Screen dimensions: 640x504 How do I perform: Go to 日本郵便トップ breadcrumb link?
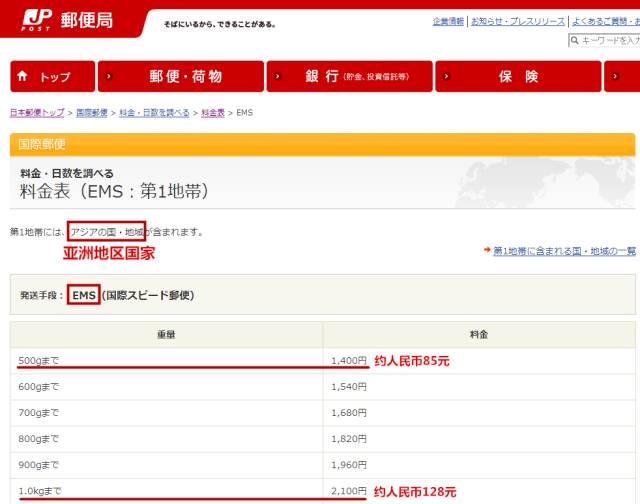pos(37,113)
